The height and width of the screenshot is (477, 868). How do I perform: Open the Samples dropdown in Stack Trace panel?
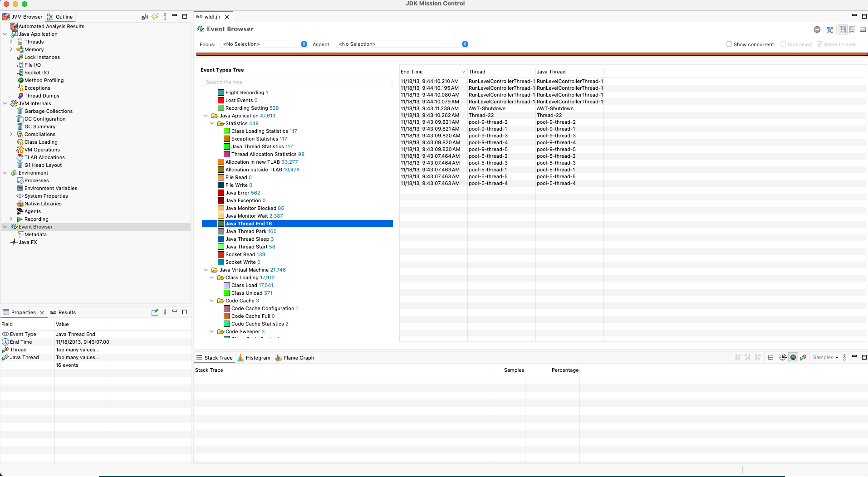point(825,358)
